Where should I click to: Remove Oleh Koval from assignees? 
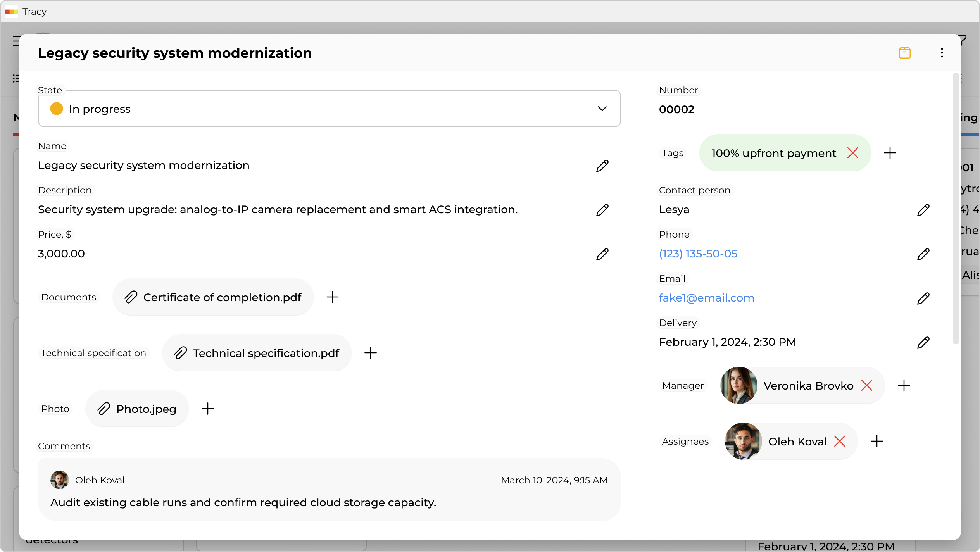tap(839, 442)
